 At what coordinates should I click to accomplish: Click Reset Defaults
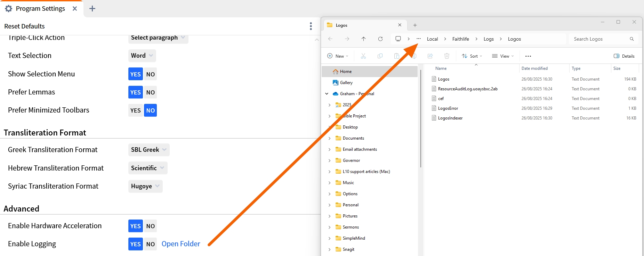click(x=24, y=26)
